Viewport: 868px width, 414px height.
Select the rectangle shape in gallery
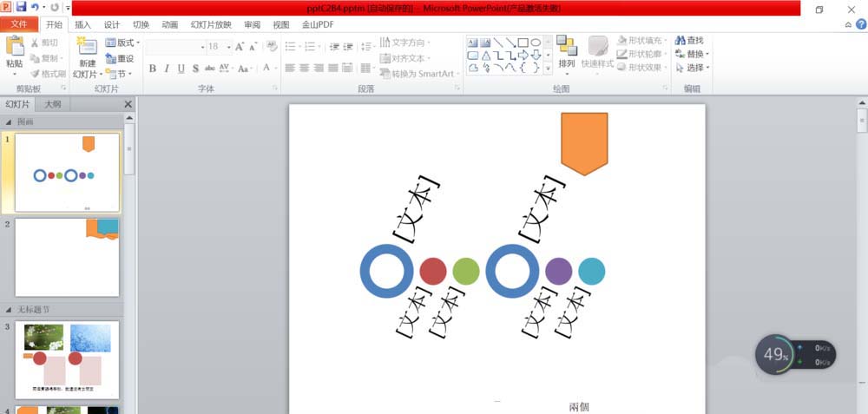(x=523, y=43)
